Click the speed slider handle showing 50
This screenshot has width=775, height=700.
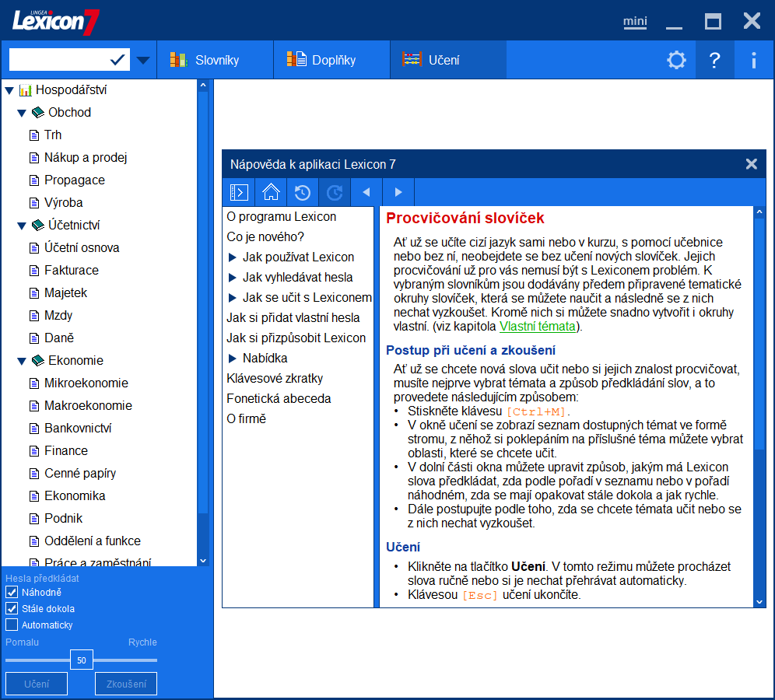pos(82,660)
